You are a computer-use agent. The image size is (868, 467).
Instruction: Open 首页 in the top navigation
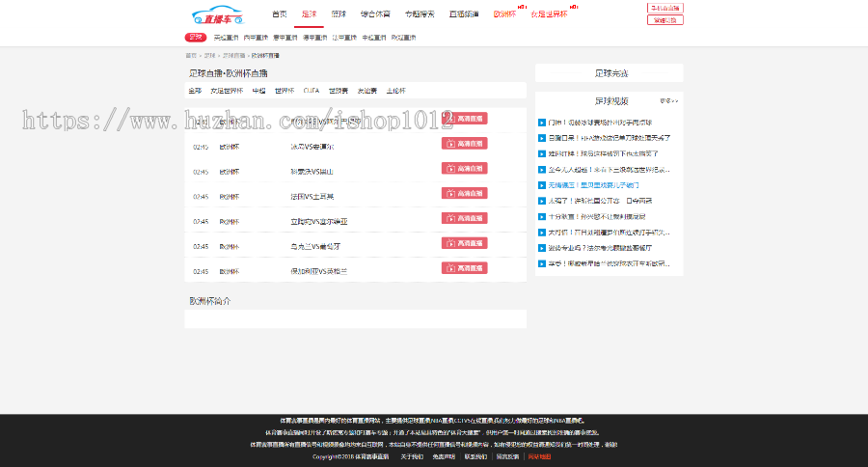click(280, 14)
